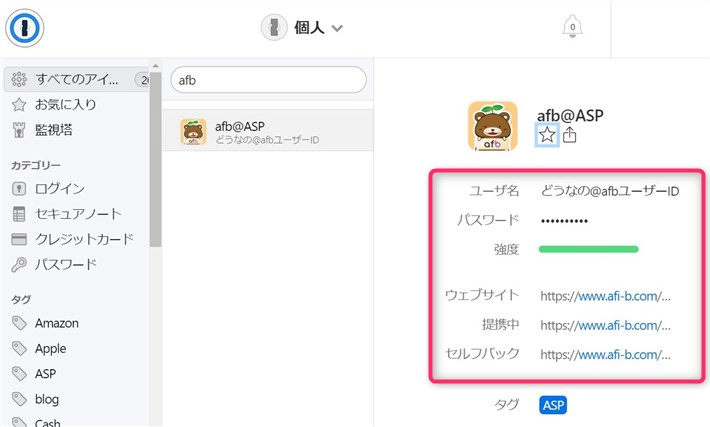Select the セキュアノート category
The width and height of the screenshot is (710, 427).
click(x=77, y=214)
